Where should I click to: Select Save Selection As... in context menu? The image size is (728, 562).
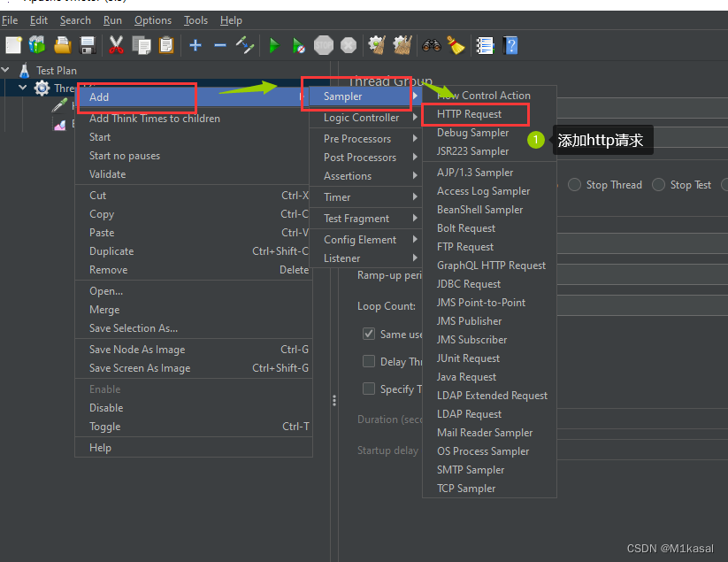point(194,328)
